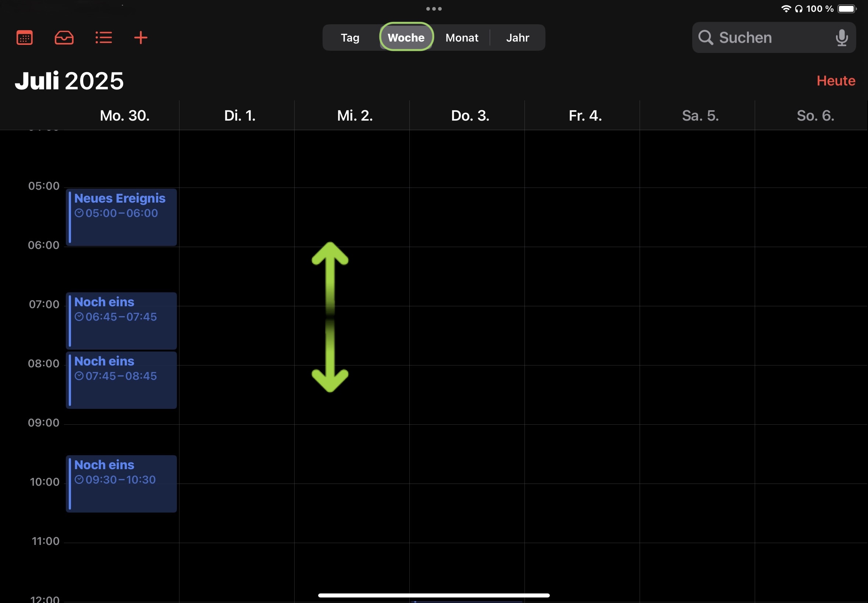The width and height of the screenshot is (868, 603).
Task: Open Noch eins event at 06:45
Action: click(x=121, y=321)
